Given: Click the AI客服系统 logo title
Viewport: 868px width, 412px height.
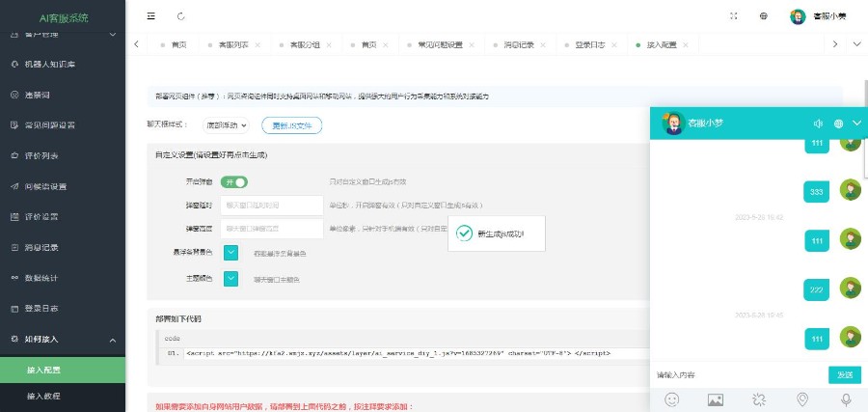Looking at the screenshot, I should tap(64, 17).
